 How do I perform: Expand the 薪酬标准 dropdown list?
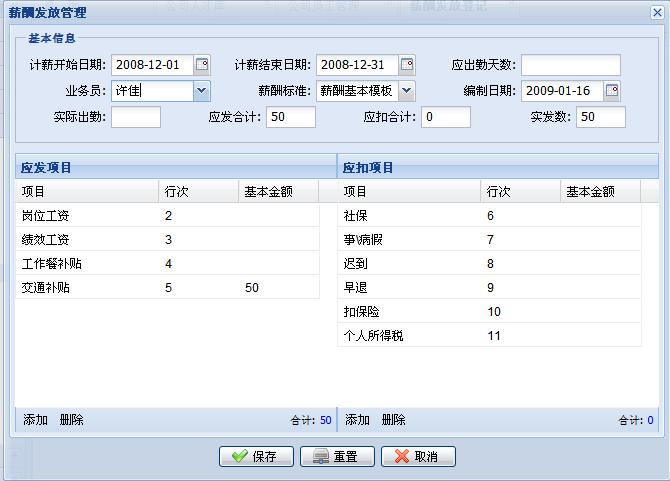407,91
